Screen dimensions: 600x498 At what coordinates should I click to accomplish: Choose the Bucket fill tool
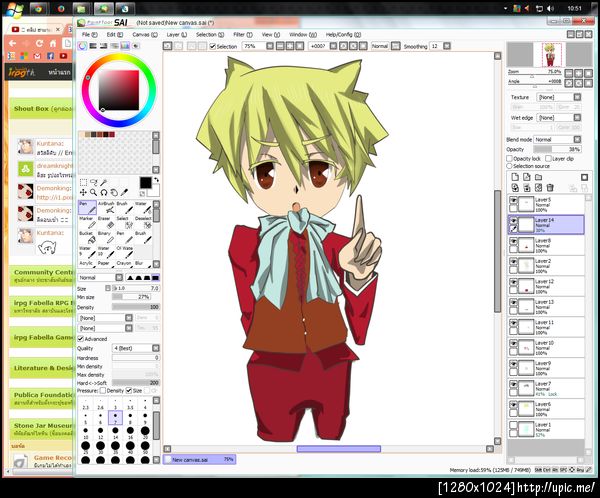87,237
